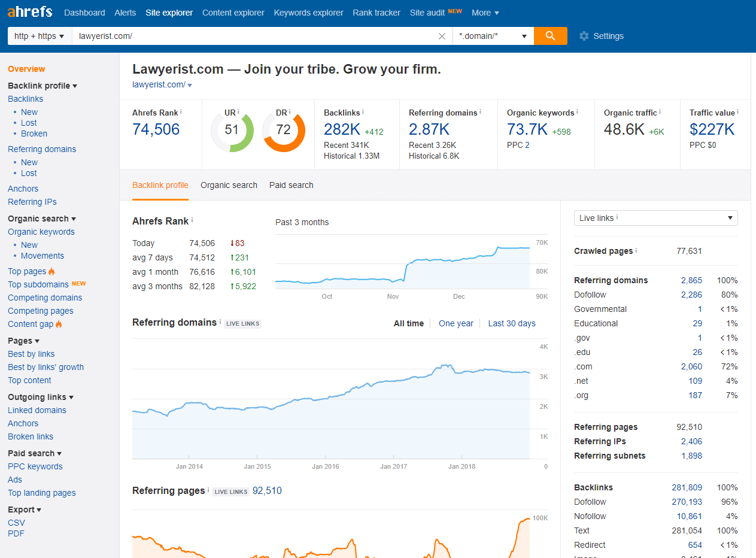Select the Backlink profile tab

point(160,185)
